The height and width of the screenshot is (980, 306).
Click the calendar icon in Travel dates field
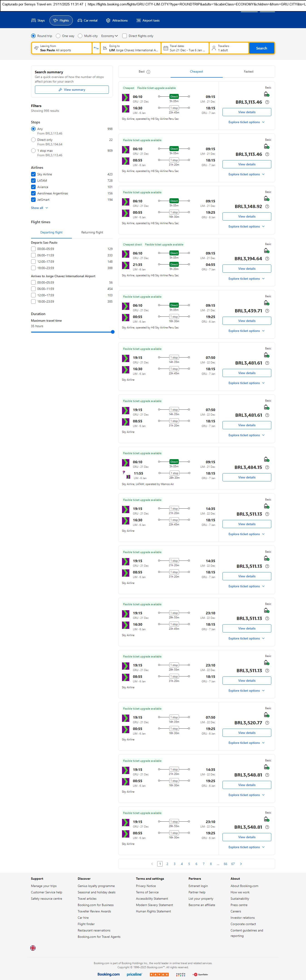[x=166, y=48]
